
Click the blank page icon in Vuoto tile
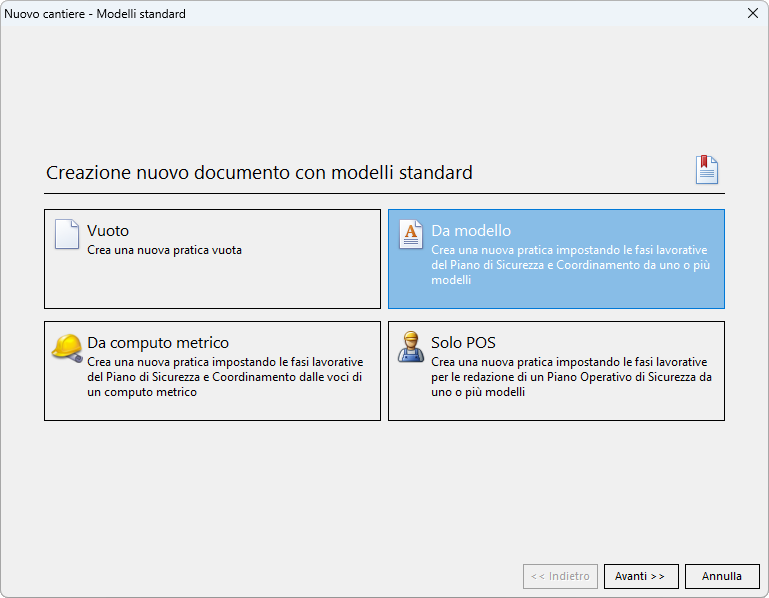coord(66,234)
